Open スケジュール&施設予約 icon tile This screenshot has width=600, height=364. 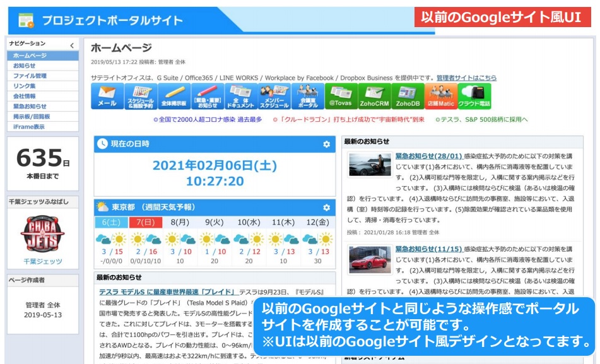[x=141, y=96]
